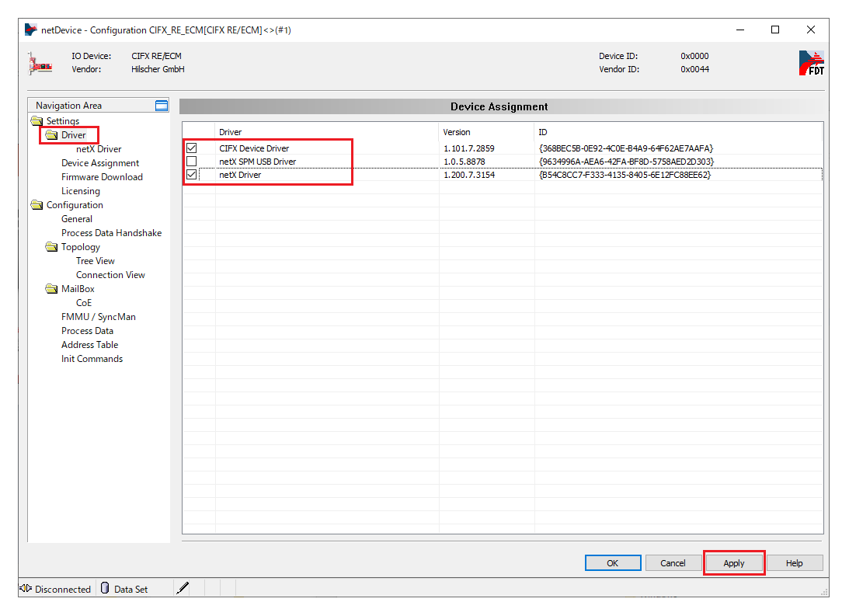
Task: Enable the netX SPM USB Driver checkbox
Action: pyautogui.click(x=191, y=162)
